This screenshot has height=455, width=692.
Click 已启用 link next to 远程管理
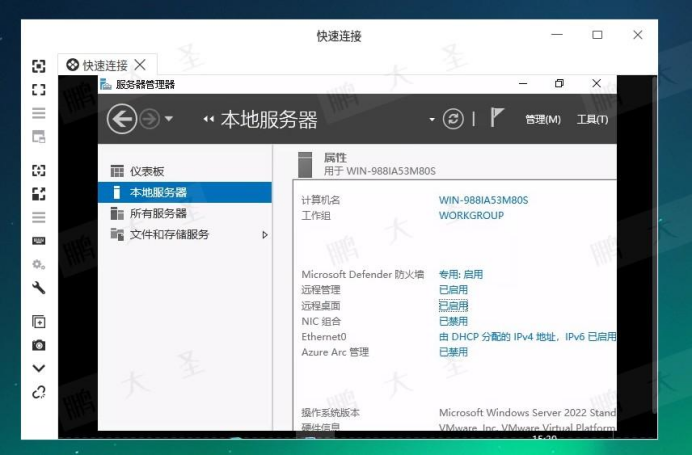click(453, 290)
